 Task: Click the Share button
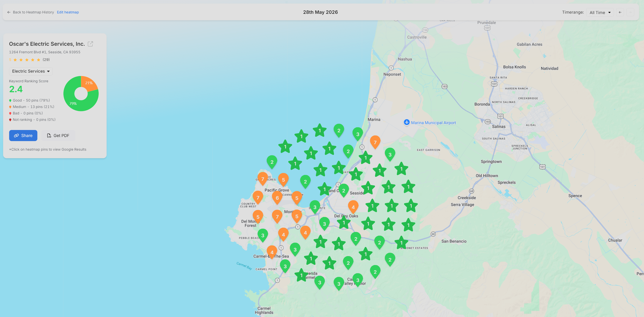coord(23,135)
